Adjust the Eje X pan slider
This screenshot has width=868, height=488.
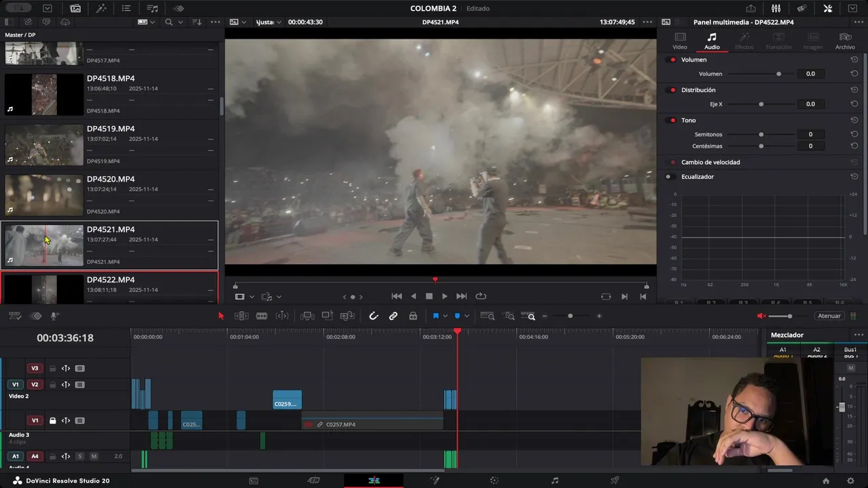[x=761, y=104]
